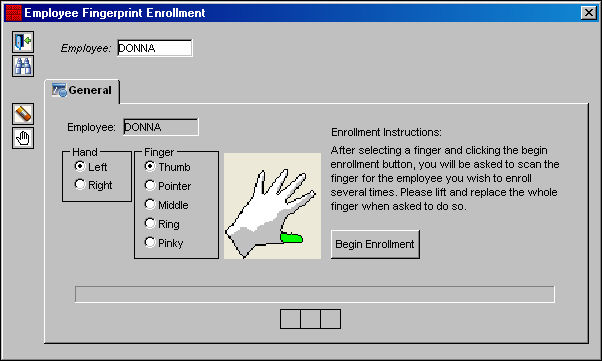Image resolution: width=602 pixels, height=361 pixels.
Task: Click the first scan count box
Action: click(290, 319)
